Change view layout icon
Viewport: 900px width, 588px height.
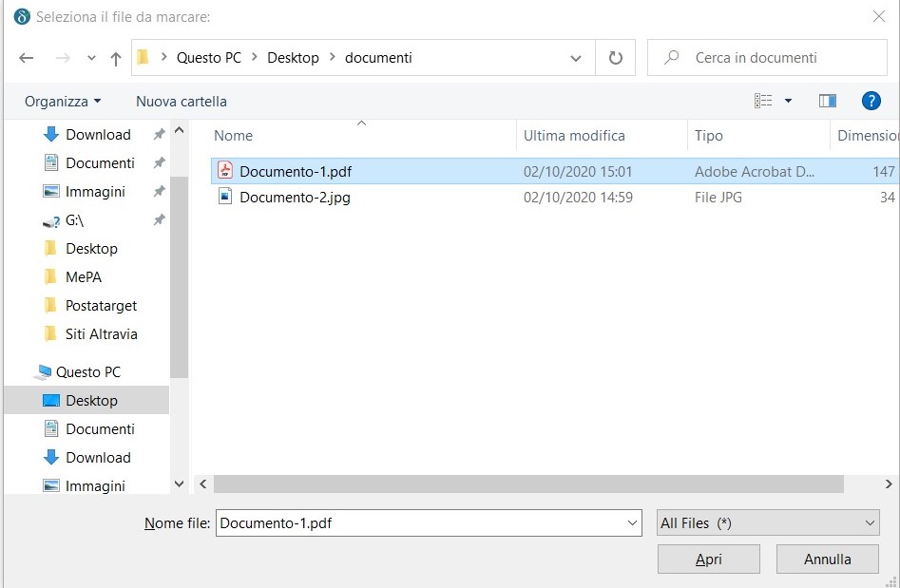(x=763, y=101)
